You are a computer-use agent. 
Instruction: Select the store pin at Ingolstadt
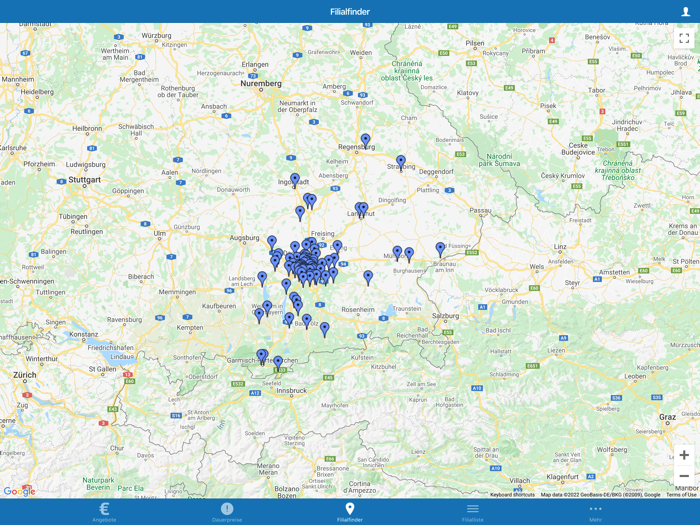pos(295,181)
